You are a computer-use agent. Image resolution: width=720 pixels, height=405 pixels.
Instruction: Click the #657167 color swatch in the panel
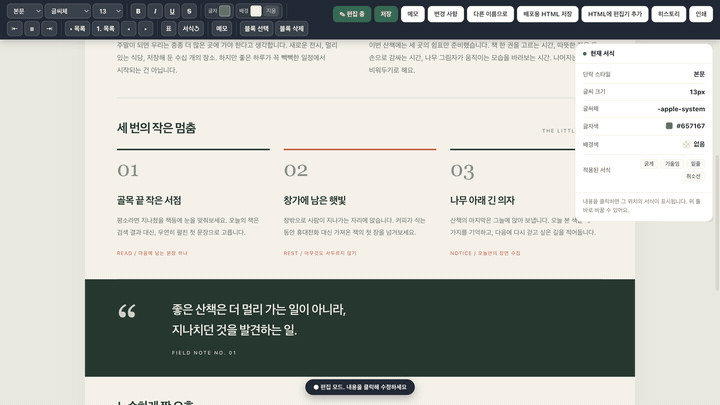click(x=669, y=126)
